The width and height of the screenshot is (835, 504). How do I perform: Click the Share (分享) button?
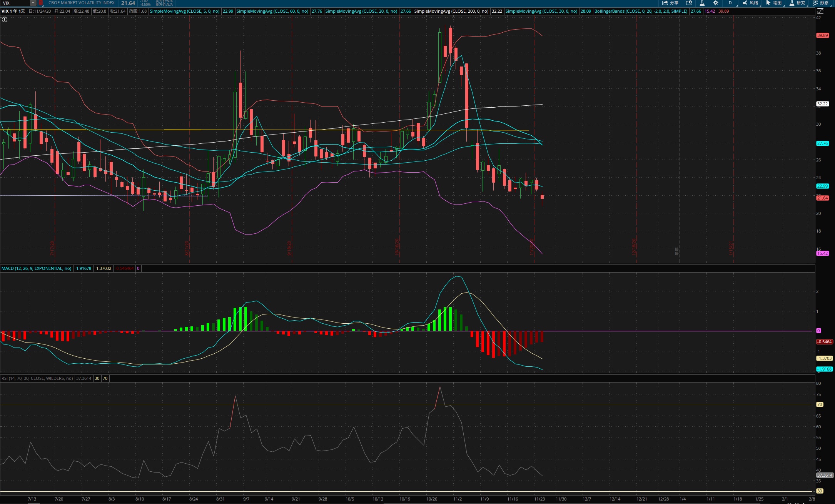(670, 3)
